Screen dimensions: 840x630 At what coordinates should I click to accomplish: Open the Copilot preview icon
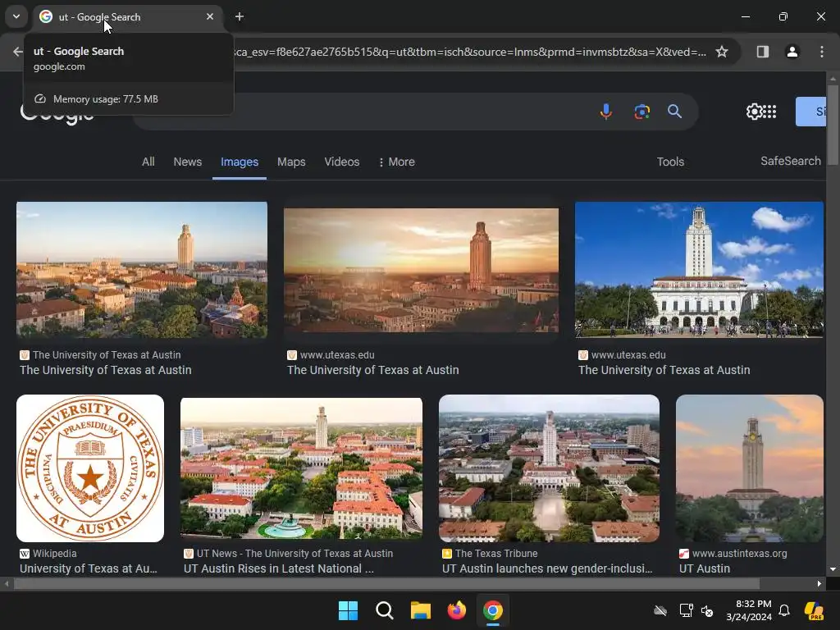coord(814,610)
